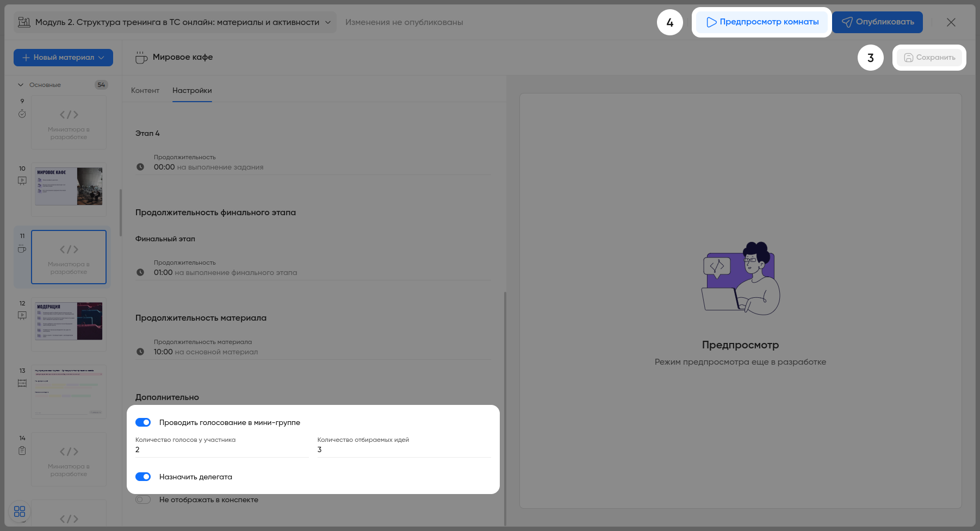Screen dimensions: 980x531
Task: Open grid view icon at bottom left
Action: pyautogui.click(x=20, y=511)
